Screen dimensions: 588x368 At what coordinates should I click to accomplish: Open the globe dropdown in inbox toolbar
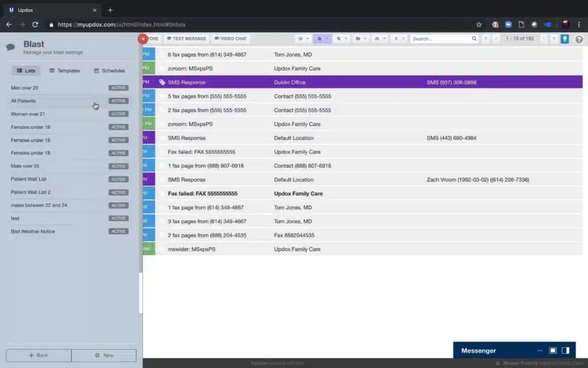pyautogui.click(x=303, y=39)
